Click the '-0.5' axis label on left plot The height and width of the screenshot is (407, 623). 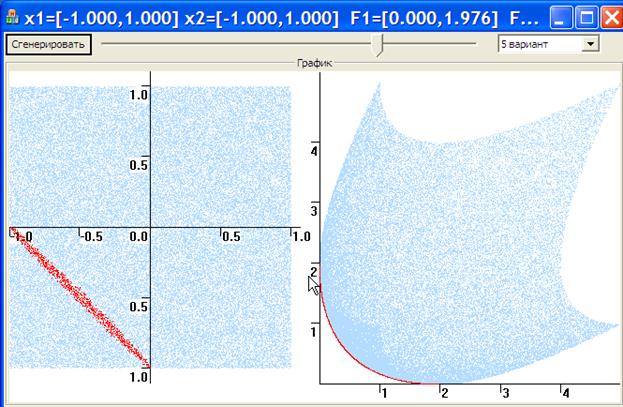coord(92,237)
